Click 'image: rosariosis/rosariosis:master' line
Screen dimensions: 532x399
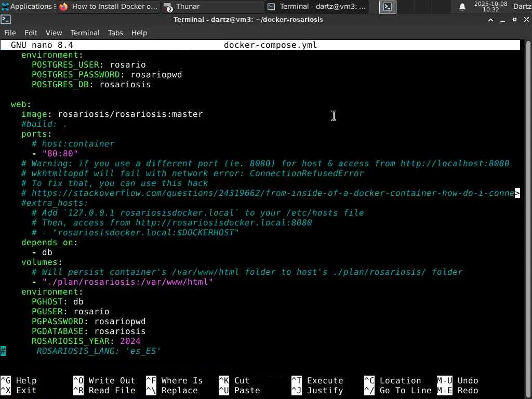(112, 114)
